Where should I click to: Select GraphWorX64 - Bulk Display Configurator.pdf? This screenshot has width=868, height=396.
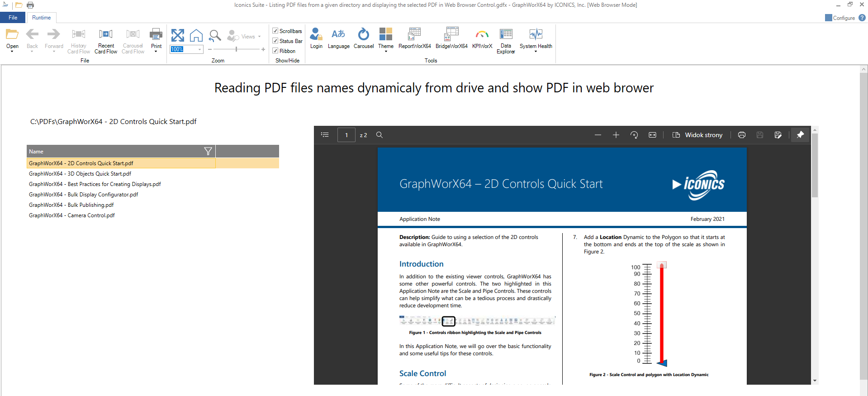[x=84, y=194]
